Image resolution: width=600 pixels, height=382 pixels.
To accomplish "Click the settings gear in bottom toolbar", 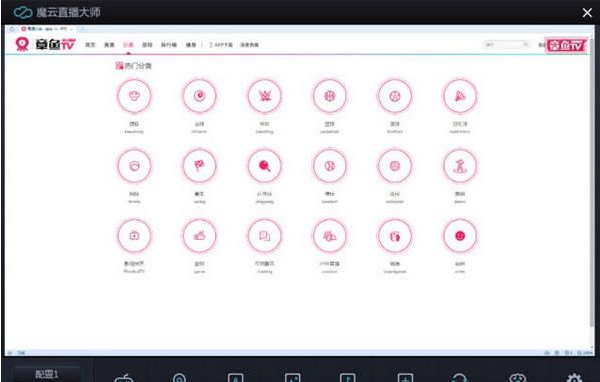I will tap(574, 378).
